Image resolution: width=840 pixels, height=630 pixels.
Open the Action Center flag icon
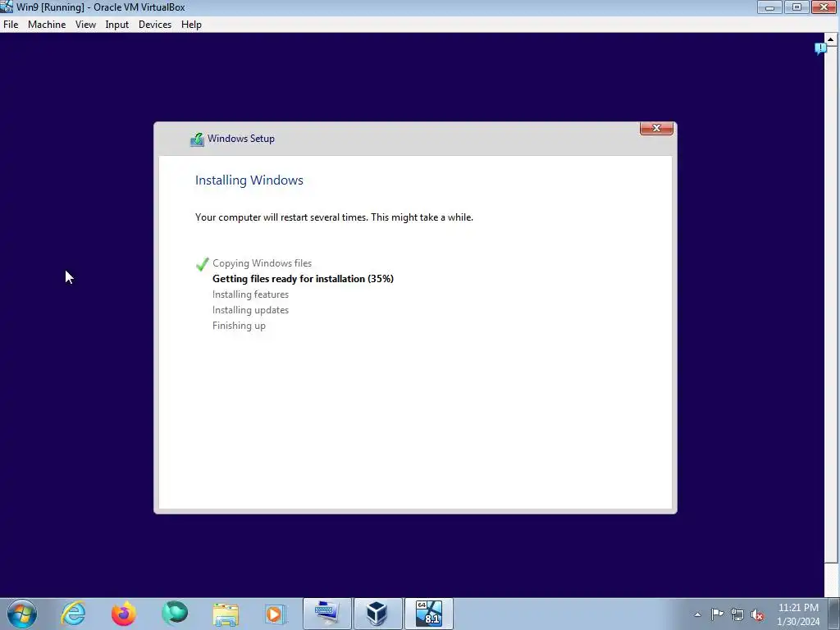tap(717, 614)
